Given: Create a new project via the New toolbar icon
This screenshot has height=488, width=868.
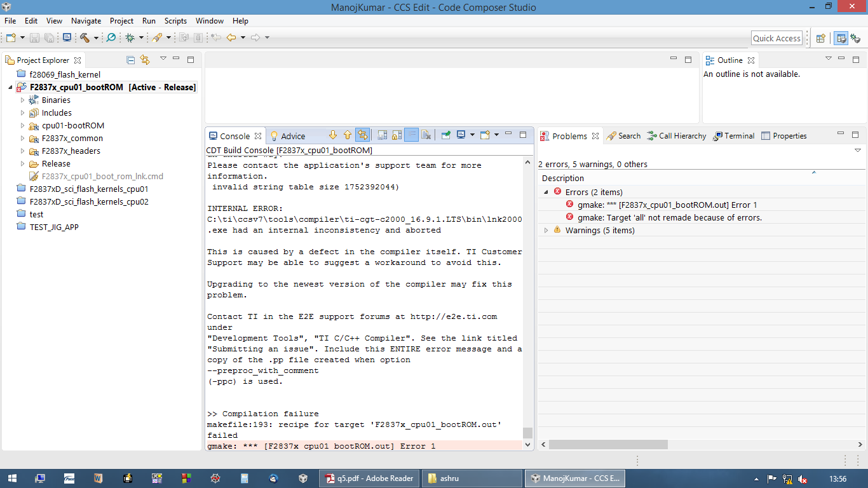Looking at the screenshot, I should (10, 37).
